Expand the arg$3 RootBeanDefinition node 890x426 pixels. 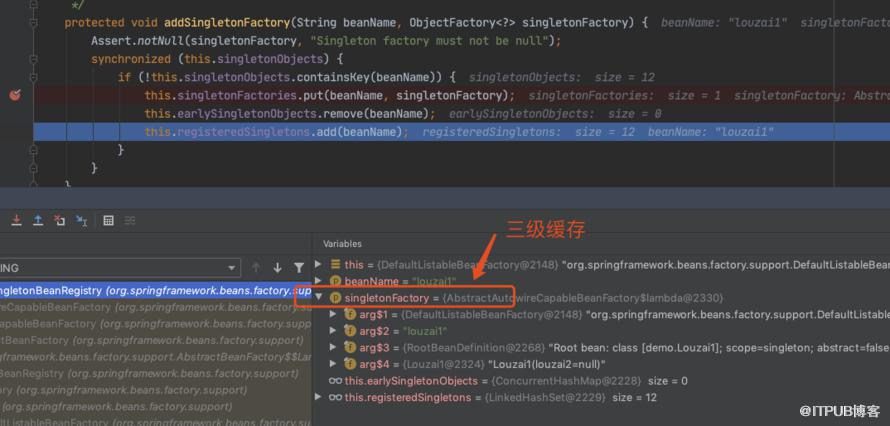point(334,347)
